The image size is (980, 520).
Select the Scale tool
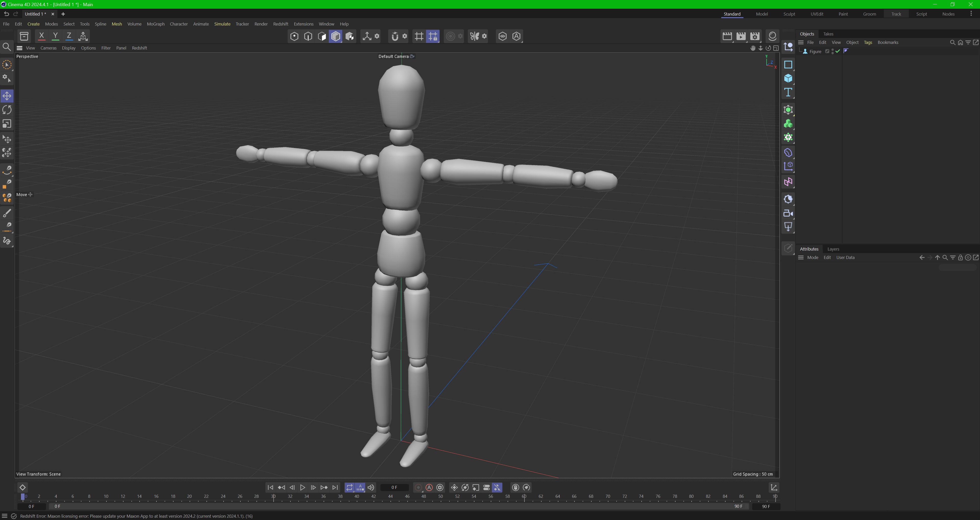(7, 124)
